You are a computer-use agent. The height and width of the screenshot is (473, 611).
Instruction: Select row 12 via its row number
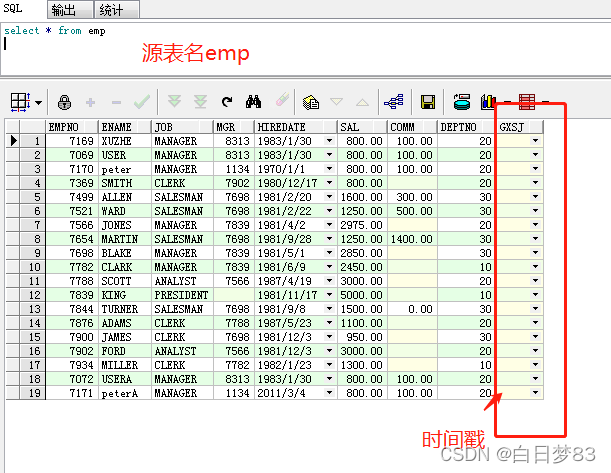point(33,295)
